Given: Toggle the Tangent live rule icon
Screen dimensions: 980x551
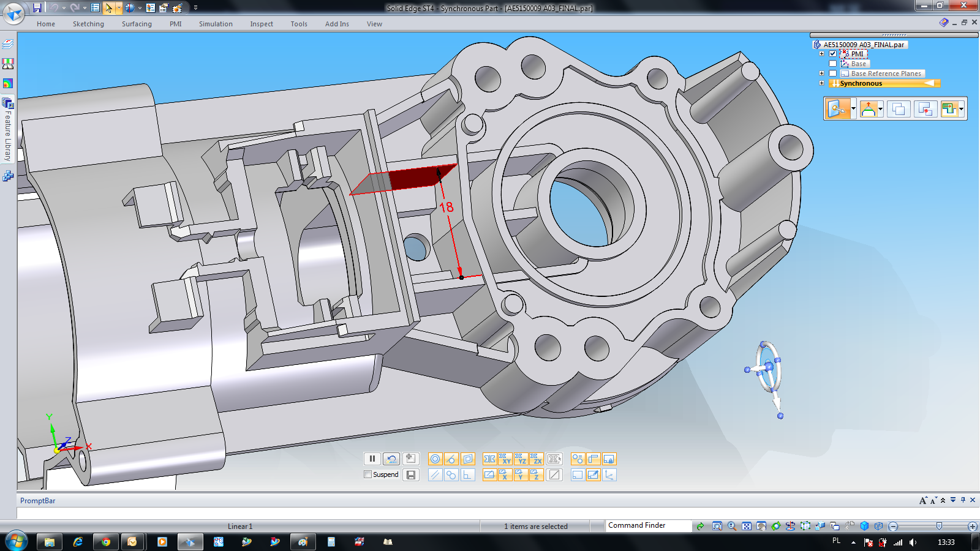Looking at the screenshot, I should coord(451,459).
